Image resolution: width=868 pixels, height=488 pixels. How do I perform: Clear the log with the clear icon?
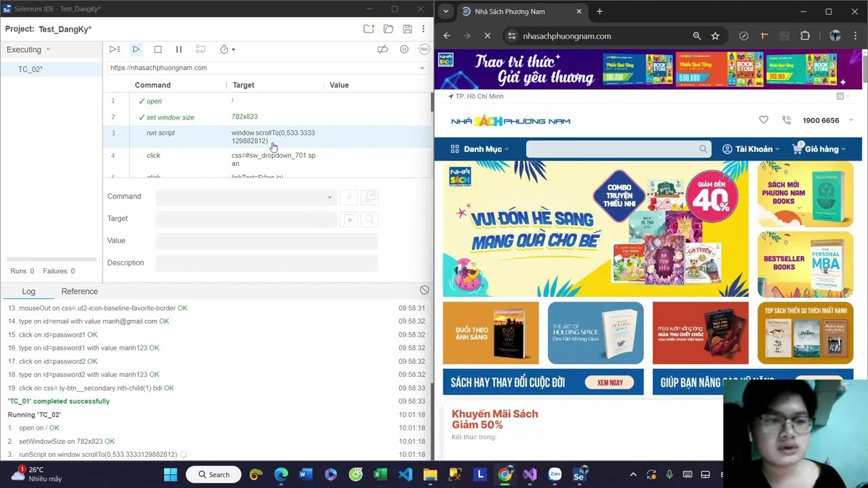coord(425,290)
